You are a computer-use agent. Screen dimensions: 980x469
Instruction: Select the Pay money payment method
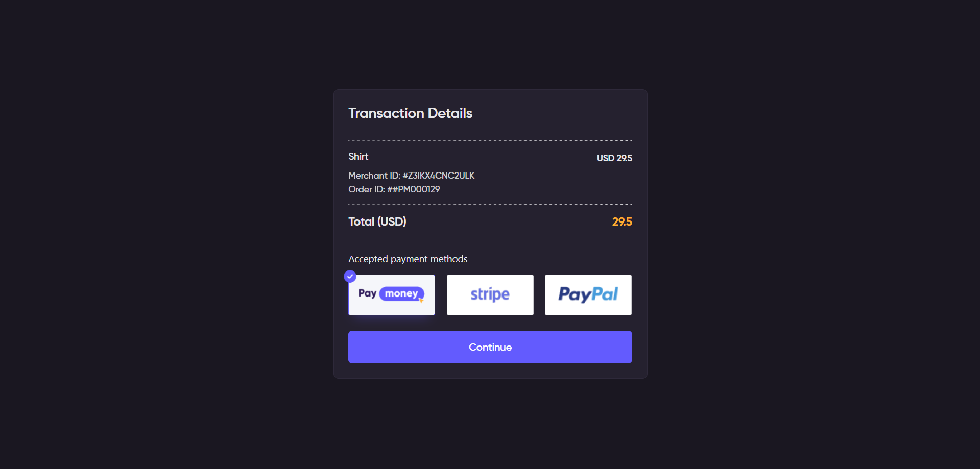[392, 295]
